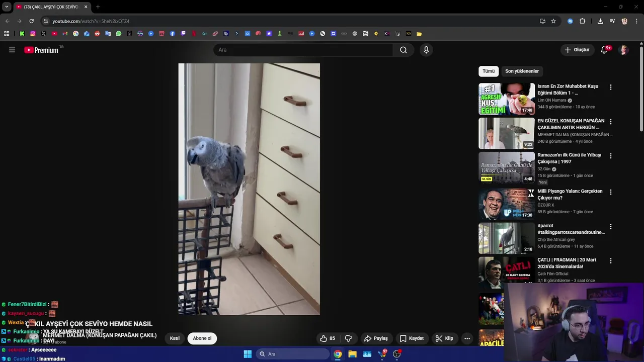Open tab search dropdown arrow
This screenshot has width=644, height=362.
pos(7,7)
